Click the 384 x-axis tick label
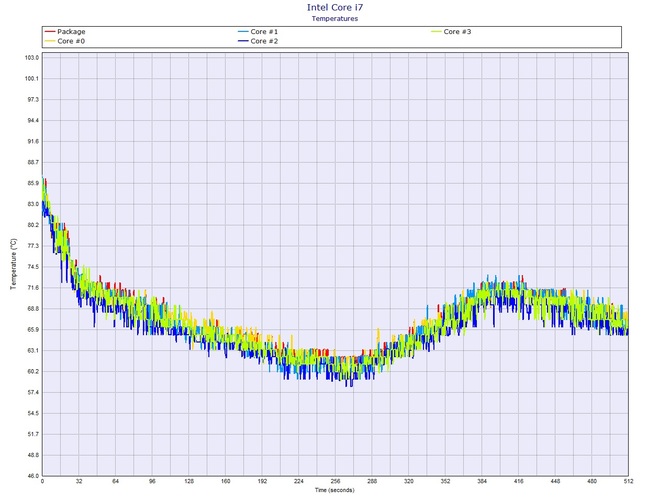The image size is (670, 502). click(482, 481)
